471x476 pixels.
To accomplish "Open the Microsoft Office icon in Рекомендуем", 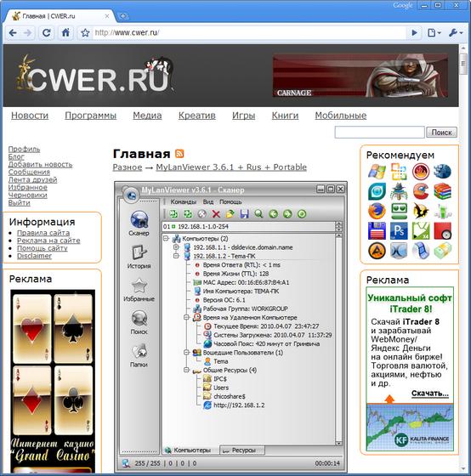I will click(x=399, y=172).
